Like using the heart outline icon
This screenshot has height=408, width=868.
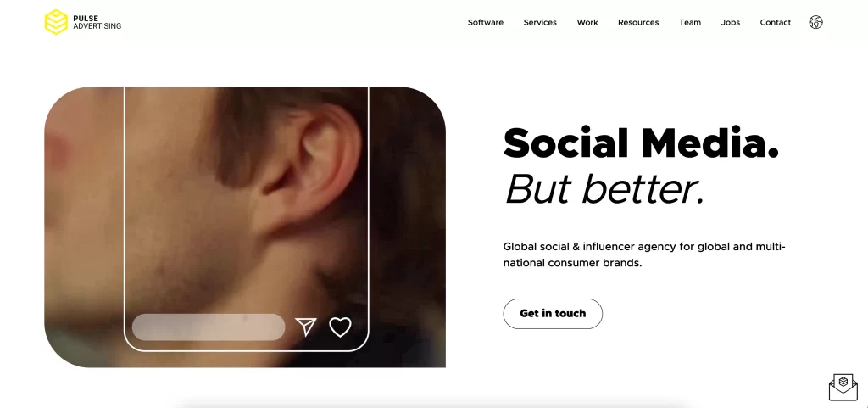(x=340, y=327)
